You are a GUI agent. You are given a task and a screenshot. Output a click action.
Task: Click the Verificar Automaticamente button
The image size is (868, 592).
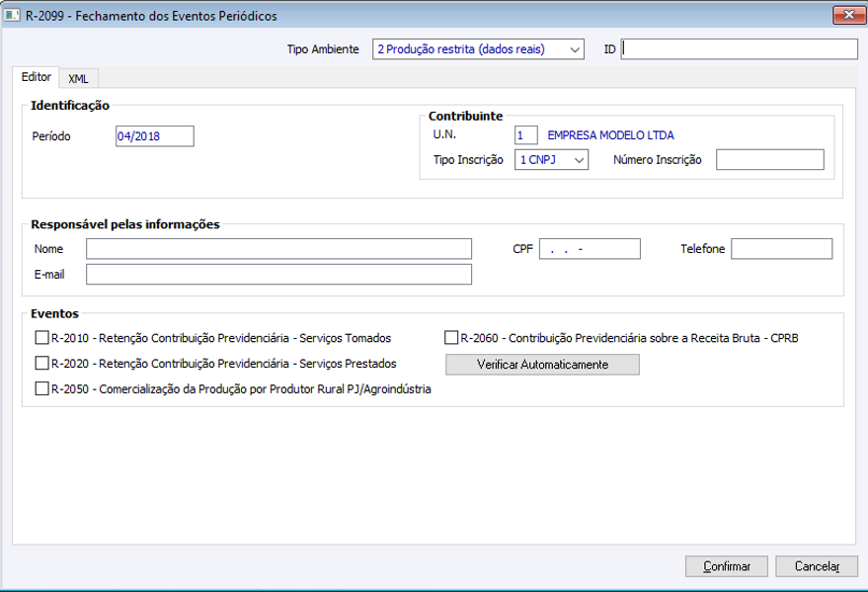[542, 365]
